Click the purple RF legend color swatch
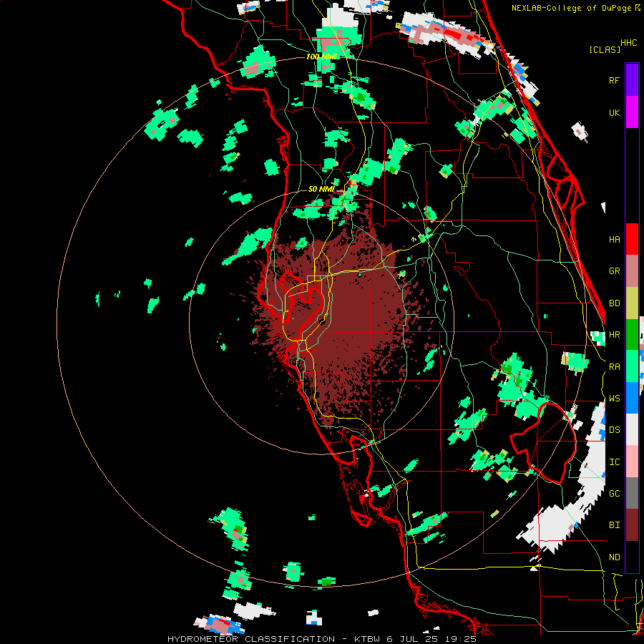644x644 pixels. pyautogui.click(x=632, y=79)
